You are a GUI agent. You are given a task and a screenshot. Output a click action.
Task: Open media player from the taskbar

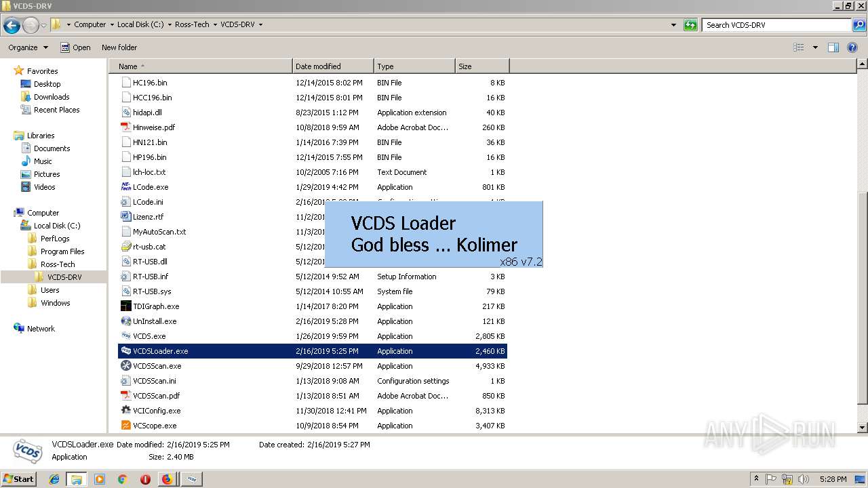point(100,479)
